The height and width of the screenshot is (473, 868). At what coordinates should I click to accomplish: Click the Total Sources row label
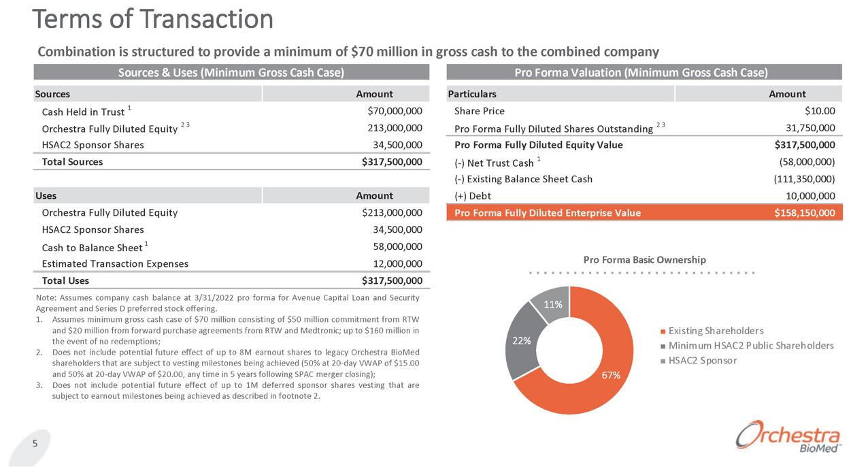click(72, 162)
